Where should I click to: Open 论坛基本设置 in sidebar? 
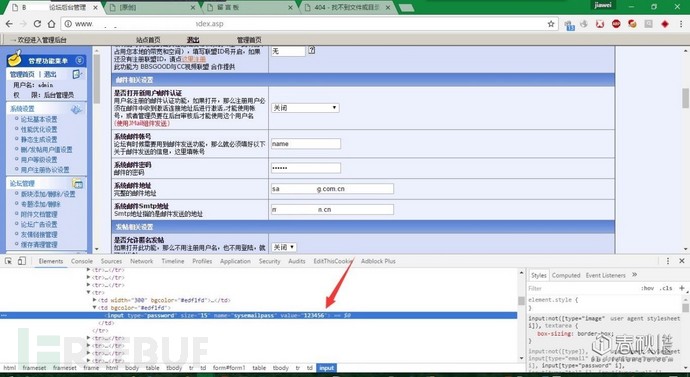pos(39,119)
